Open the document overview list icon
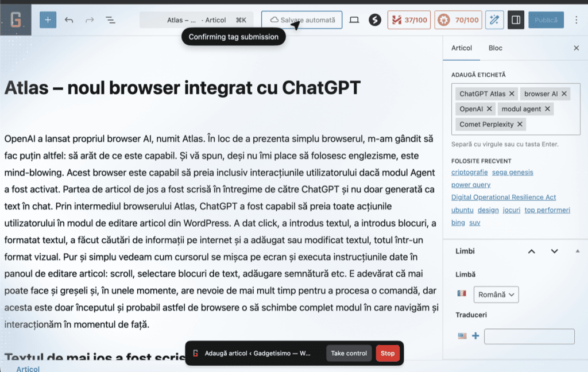 [110, 20]
